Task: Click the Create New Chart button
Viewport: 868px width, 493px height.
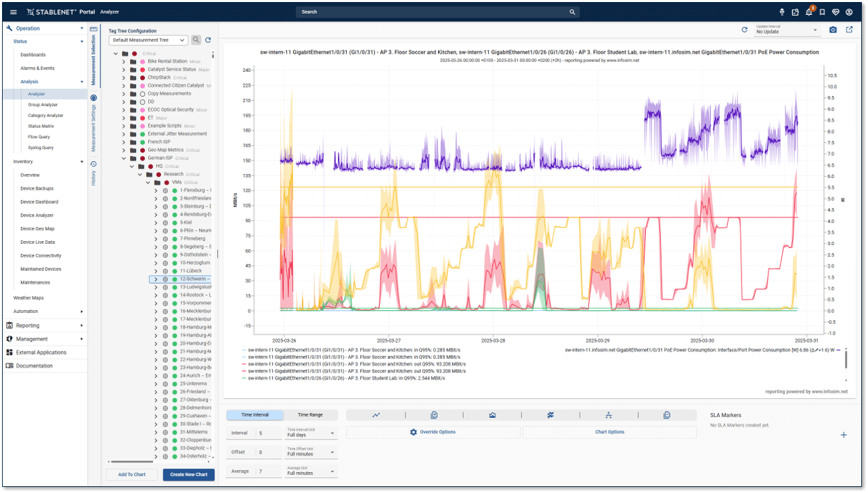Action: [x=188, y=475]
